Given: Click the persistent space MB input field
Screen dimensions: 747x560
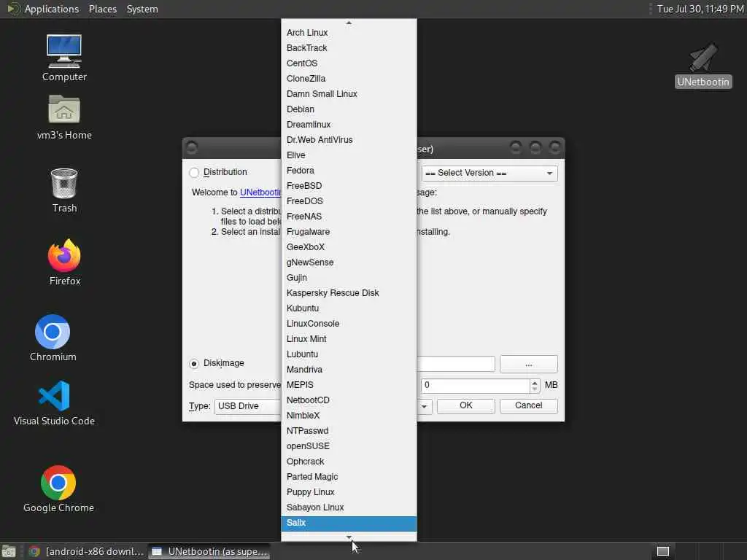Looking at the screenshot, I should (475, 385).
